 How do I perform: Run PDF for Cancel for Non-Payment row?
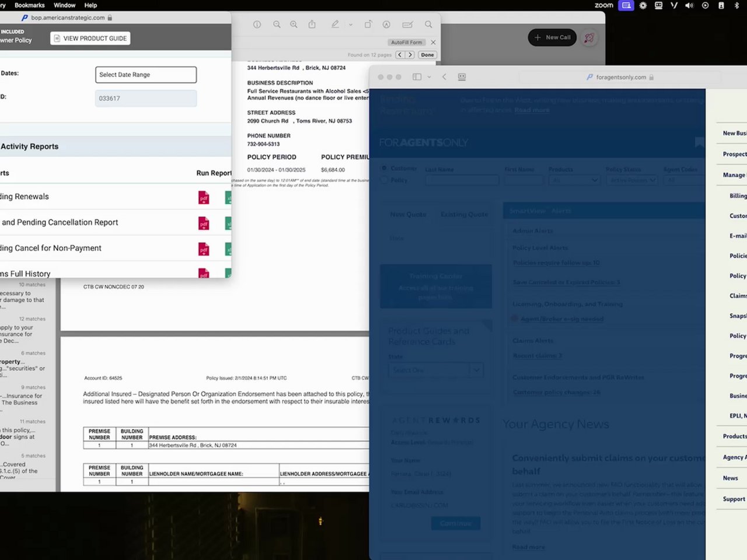pyautogui.click(x=204, y=250)
